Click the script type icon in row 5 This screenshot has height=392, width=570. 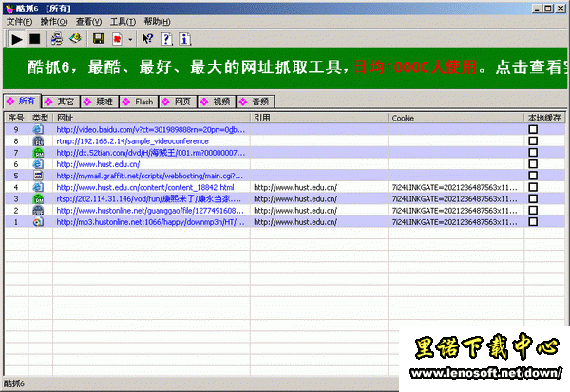click(38, 176)
